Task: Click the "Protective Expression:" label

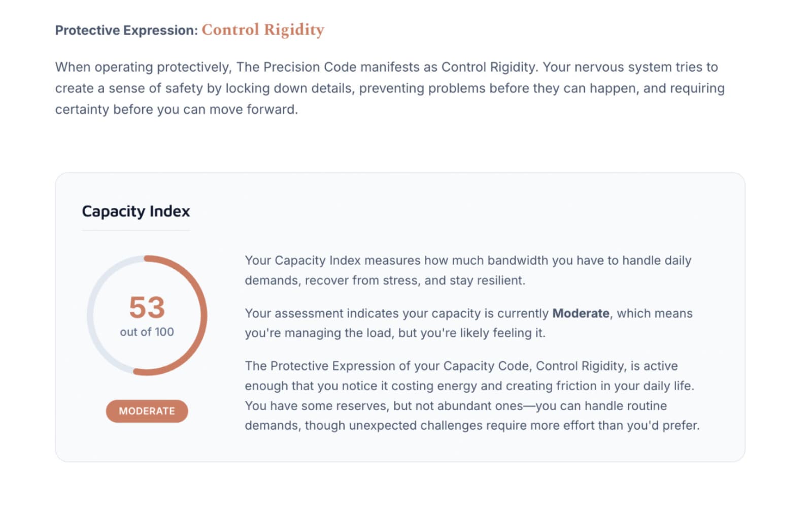Action: 126,30
